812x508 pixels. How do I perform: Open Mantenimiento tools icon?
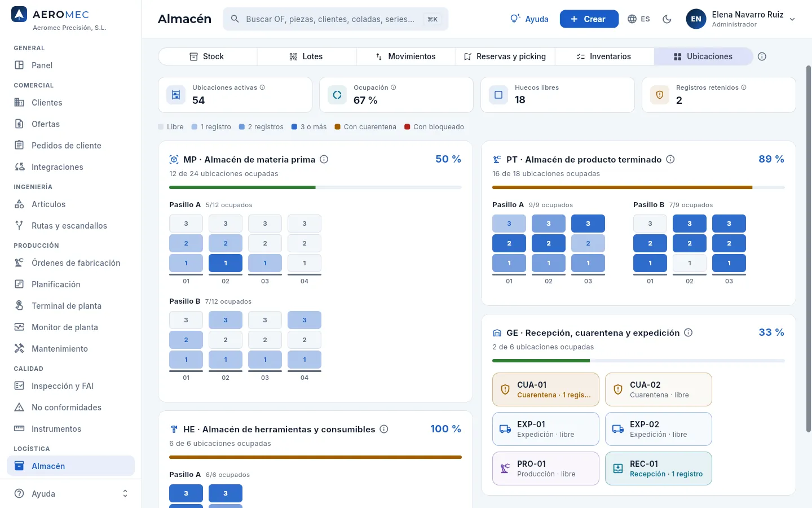coord(19,348)
